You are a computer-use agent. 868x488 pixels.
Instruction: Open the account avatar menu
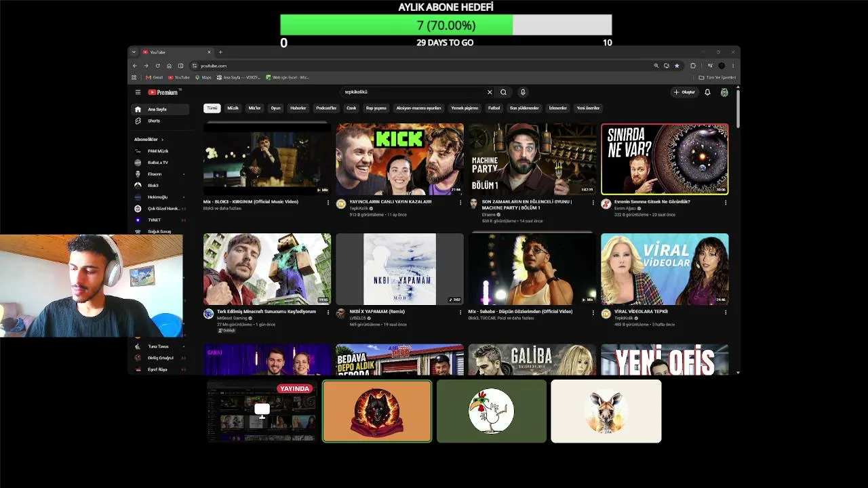click(724, 92)
